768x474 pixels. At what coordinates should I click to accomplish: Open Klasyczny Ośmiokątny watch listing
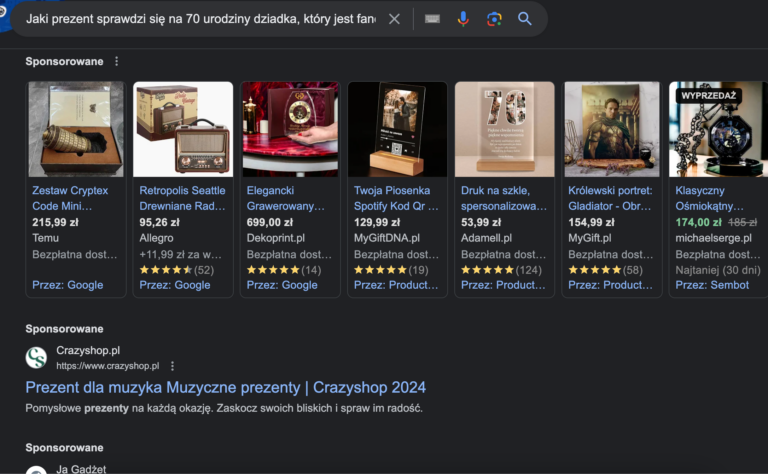point(713,197)
